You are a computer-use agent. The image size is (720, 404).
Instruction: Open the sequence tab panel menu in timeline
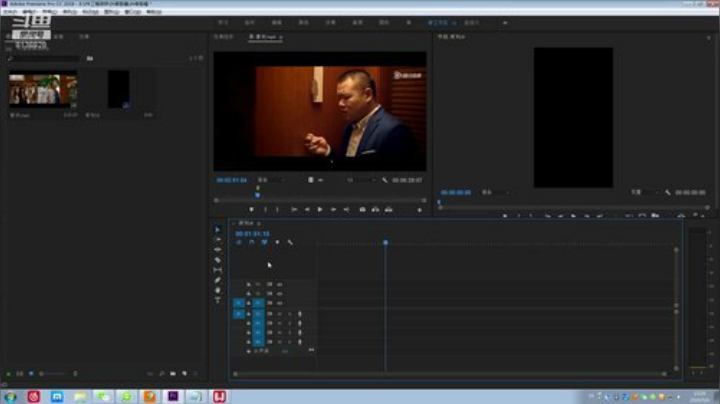(x=259, y=223)
